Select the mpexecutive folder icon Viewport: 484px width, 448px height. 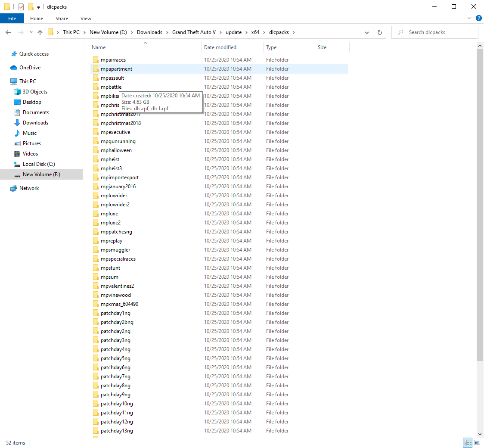(96, 132)
